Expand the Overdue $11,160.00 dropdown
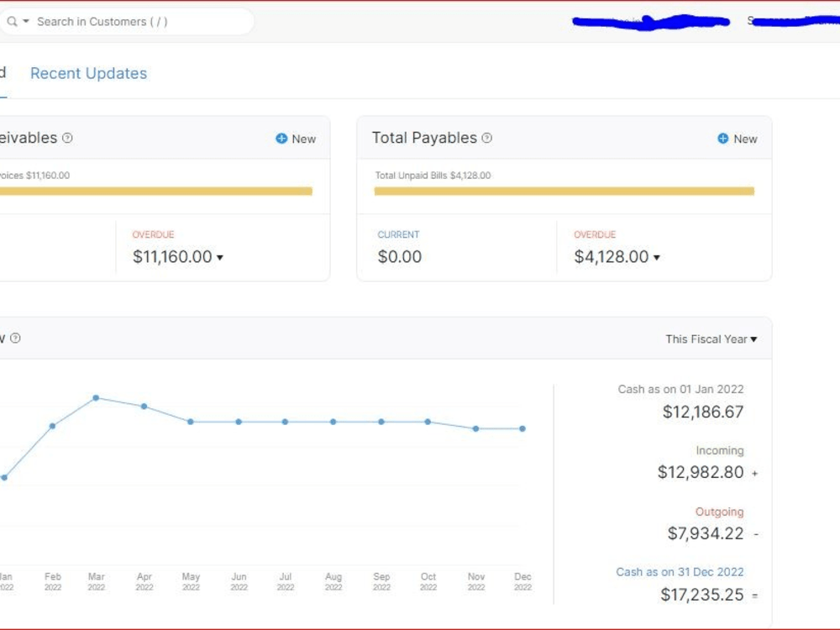The width and height of the screenshot is (840, 630). [219, 258]
